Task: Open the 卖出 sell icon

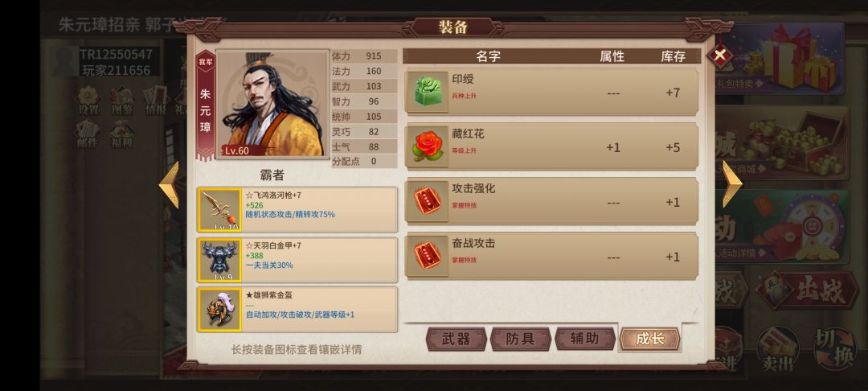Action: click(x=778, y=349)
